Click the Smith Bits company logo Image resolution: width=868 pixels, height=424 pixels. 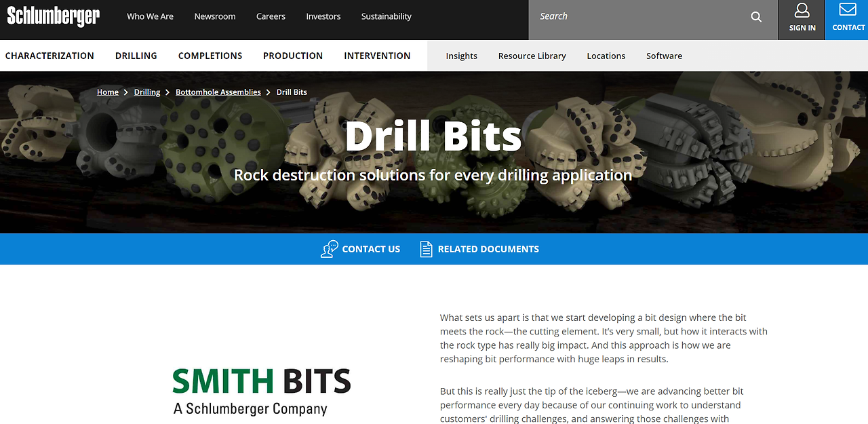(261, 391)
